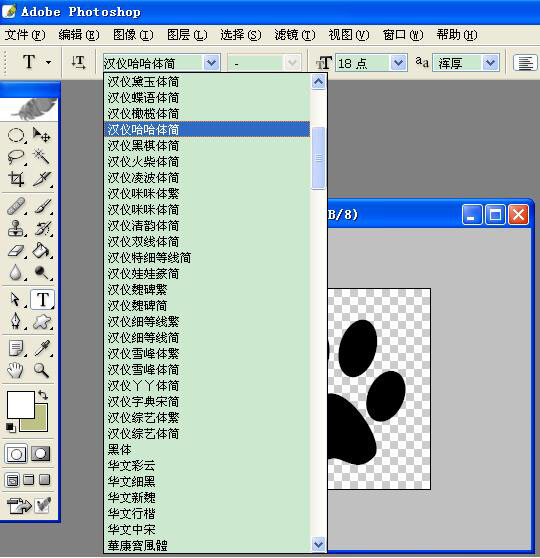Select the Blur tool

16,272
